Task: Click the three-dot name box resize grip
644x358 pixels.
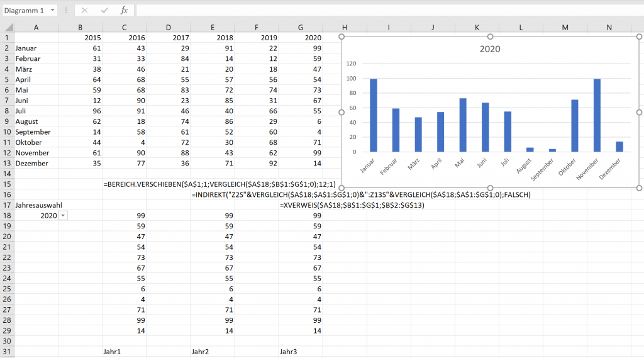Action: (66, 11)
